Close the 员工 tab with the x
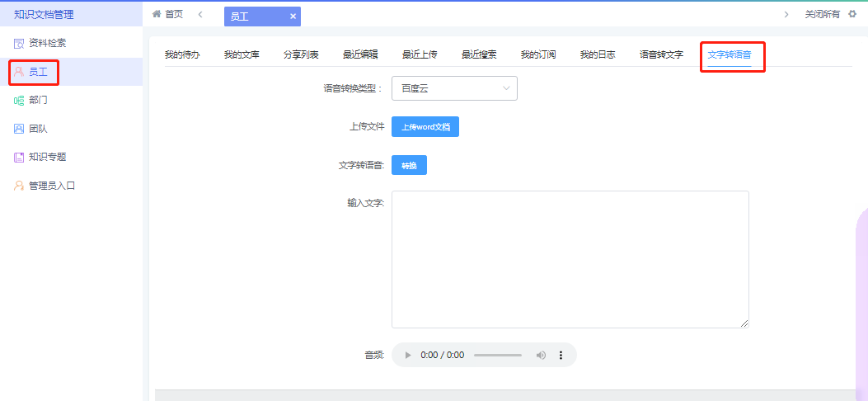Image resolution: width=868 pixels, height=401 pixels. click(x=293, y=17)
